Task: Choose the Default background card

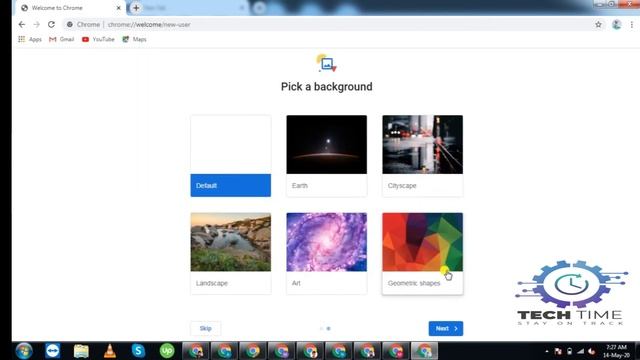Action: point(231,156)
